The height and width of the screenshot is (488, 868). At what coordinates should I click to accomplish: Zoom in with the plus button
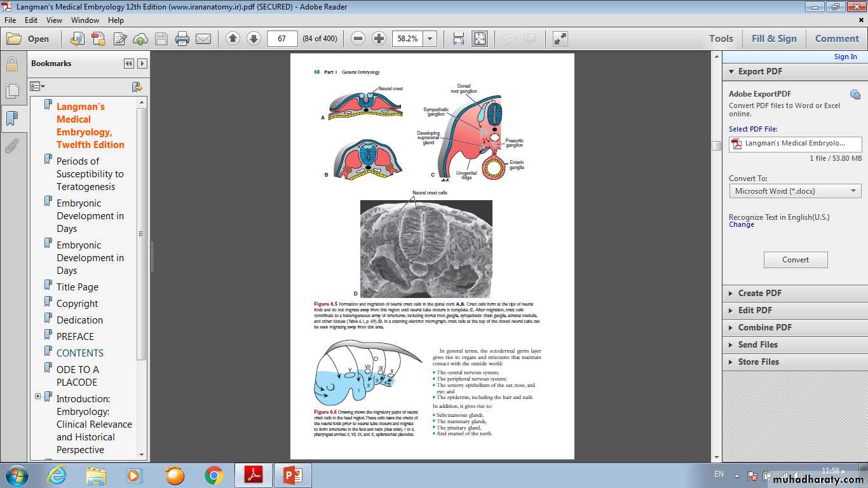[379, 39]
